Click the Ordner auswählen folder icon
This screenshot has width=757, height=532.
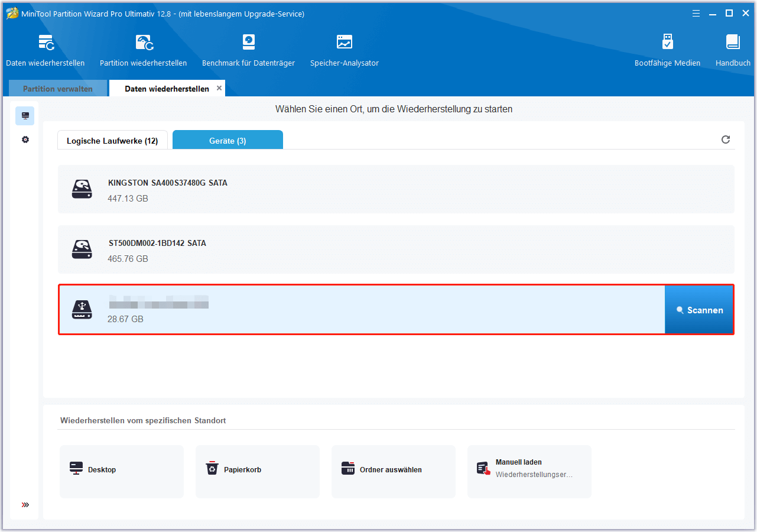coord(348,469)
